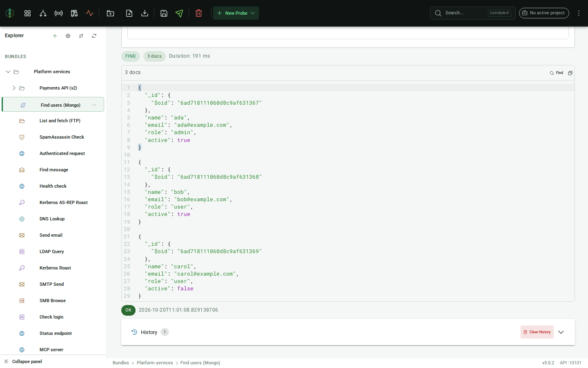The height and width of the screenshot is (368, 588).
Task: Click the v3.0.2 version label
Action: coord(548,363)
